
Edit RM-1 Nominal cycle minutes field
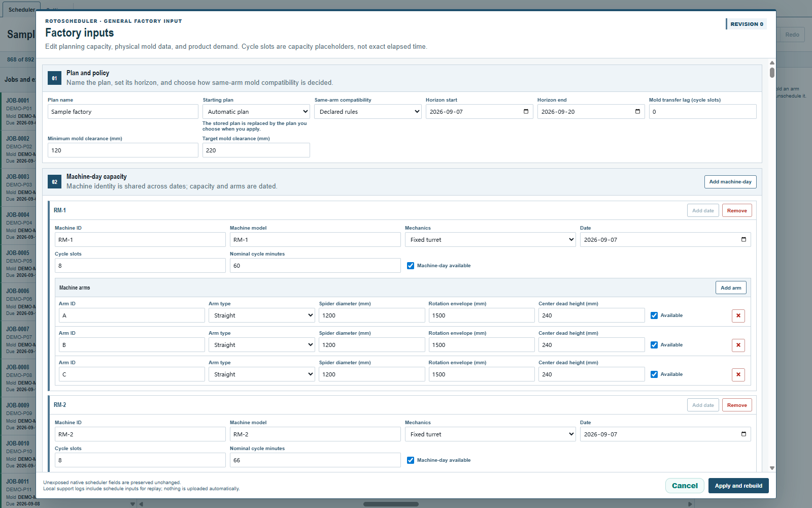click(315, 266)
